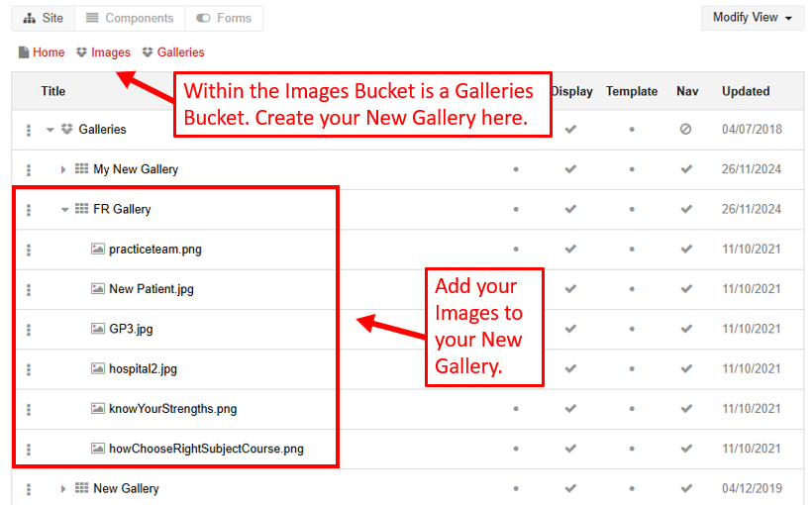Open GP3.jpg item
Viewport: 812px width, 505px height.
tap(131, 329)
